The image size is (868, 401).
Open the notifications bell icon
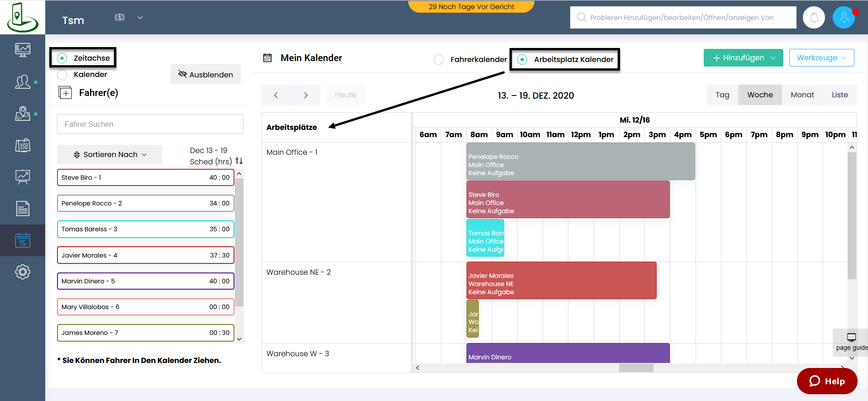814,18
